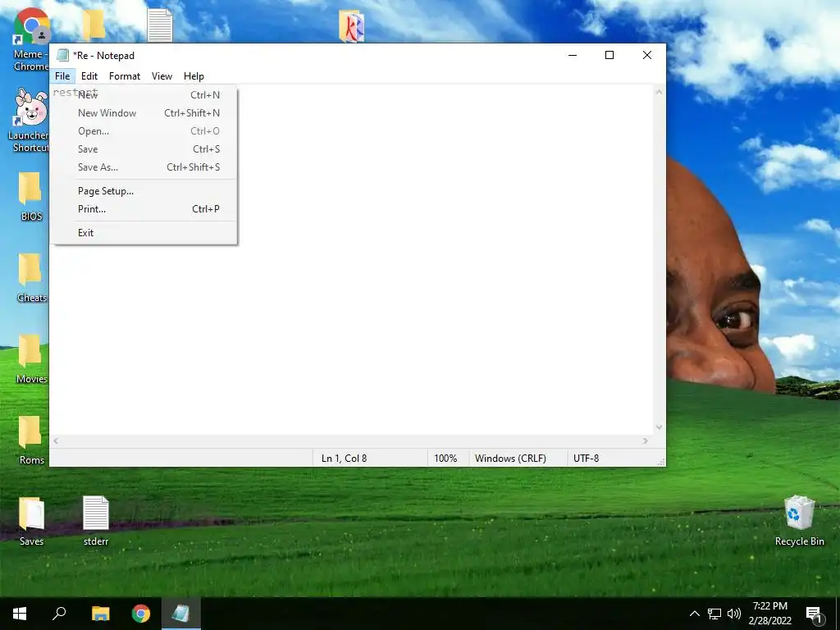Choose Page Setup... in File menu
The width and height of the screenshot is (840, 630).
pos(144,190)
